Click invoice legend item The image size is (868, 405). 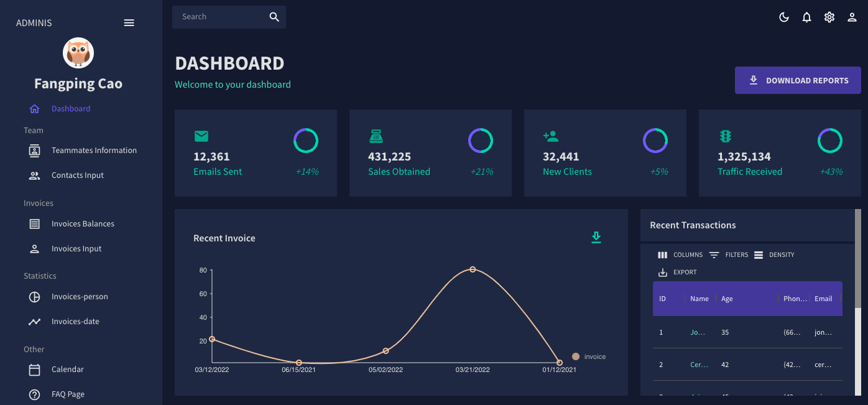tap(589, 356)
